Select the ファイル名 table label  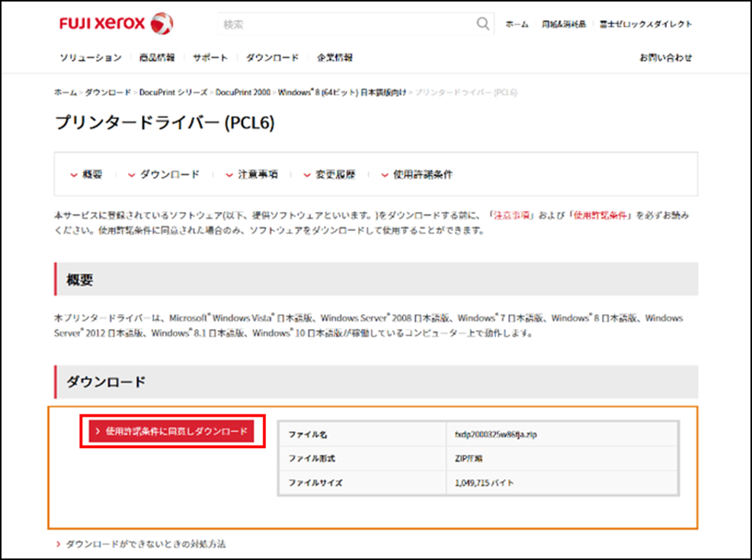[307, 434]
